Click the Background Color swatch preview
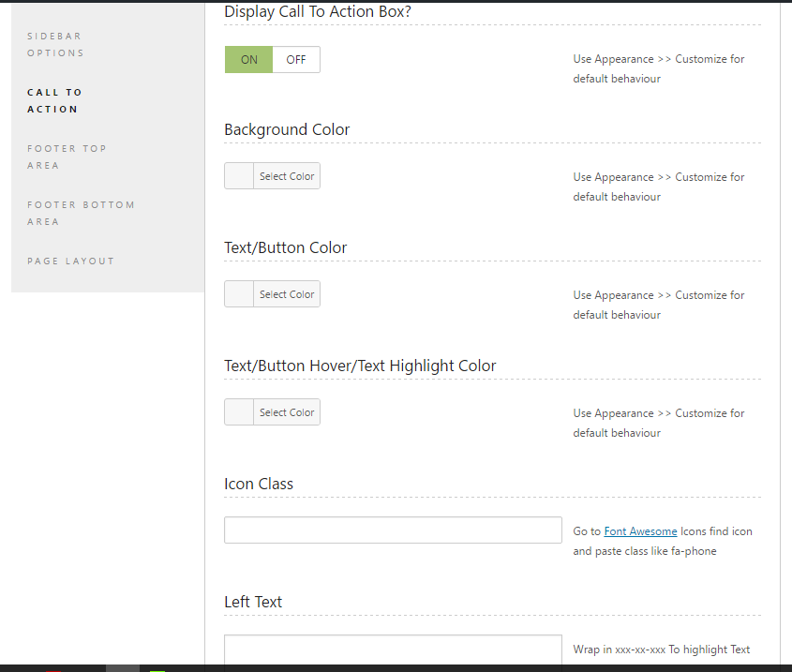Image resolution: width=792 pixels, height=672 pixels. click(239, 176)
